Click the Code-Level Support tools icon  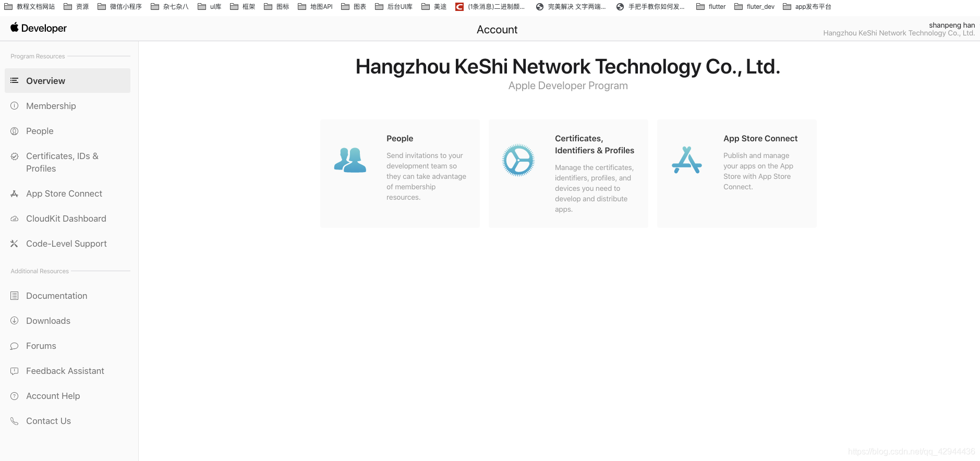click(x=15, y=244)
